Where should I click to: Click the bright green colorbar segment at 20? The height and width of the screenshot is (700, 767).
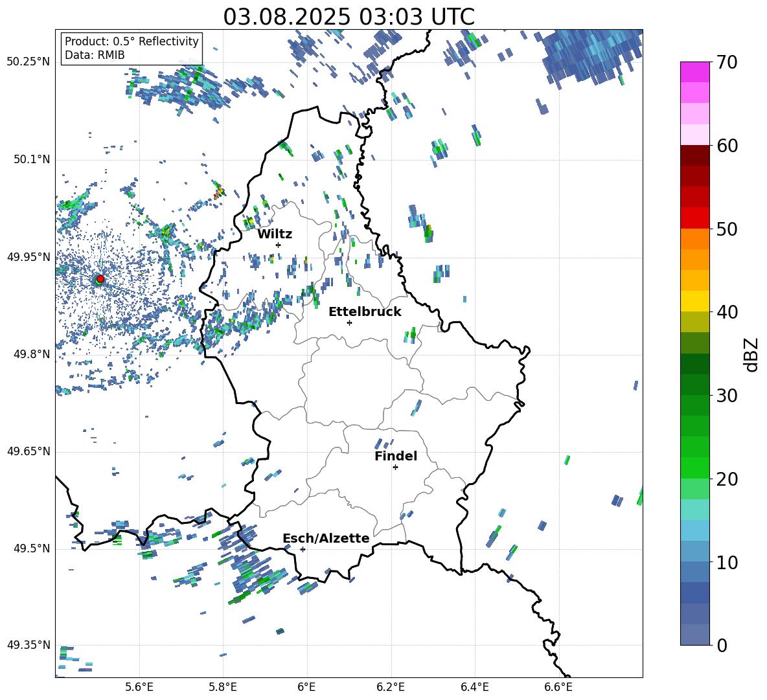694,468
